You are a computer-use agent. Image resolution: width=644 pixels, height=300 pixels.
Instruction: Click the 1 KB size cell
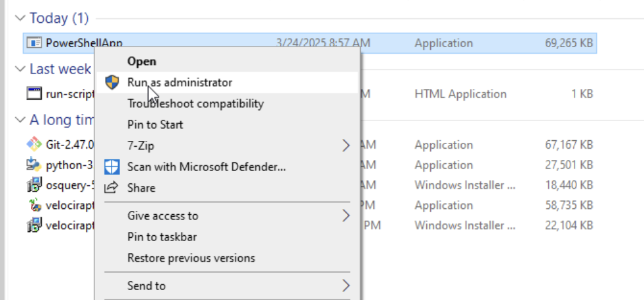click(x=582, y=94)
